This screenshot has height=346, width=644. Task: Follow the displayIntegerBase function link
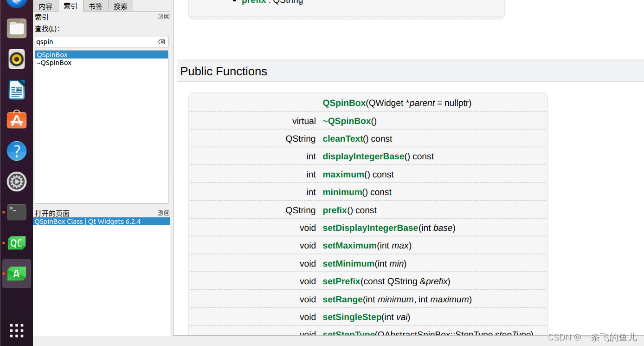pyautogui.click(x=364, y=157)
